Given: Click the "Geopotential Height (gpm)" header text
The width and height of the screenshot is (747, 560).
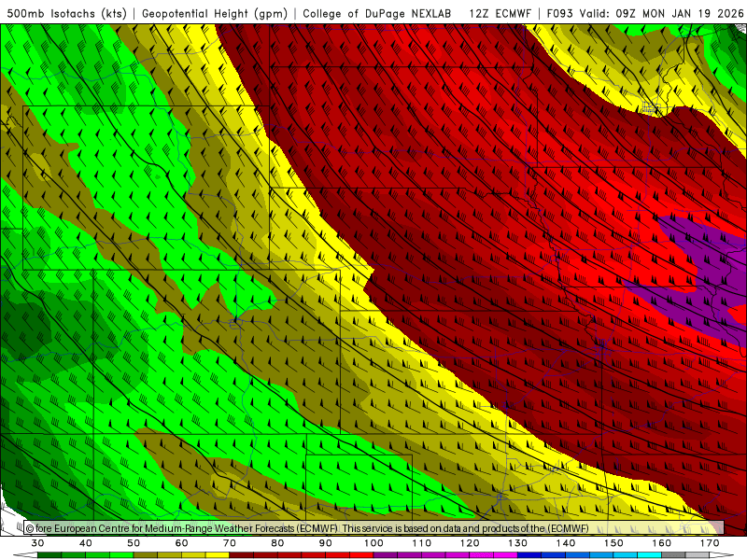Looking at the screenshot, I should [x=215, y=13].
